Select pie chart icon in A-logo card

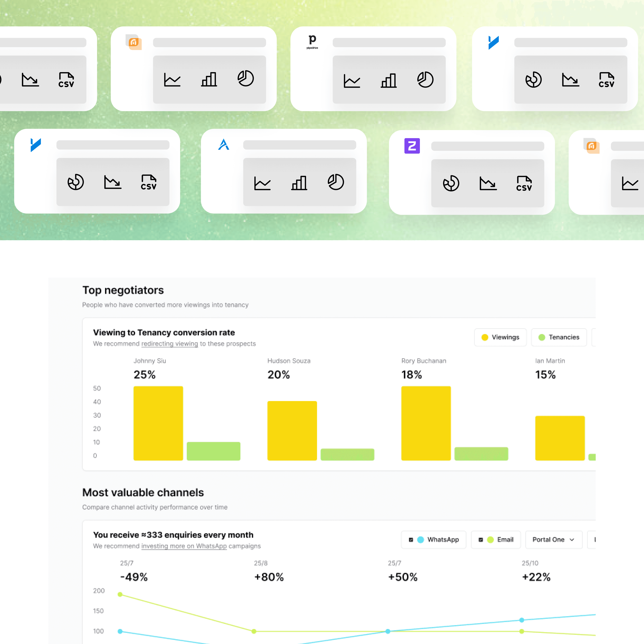coord(336,182)
